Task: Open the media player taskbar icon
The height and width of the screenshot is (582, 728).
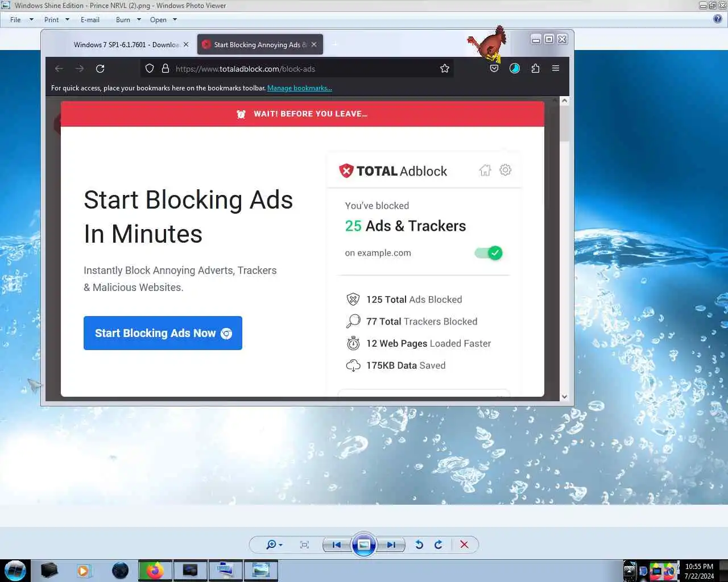Action: coord(84,570)
